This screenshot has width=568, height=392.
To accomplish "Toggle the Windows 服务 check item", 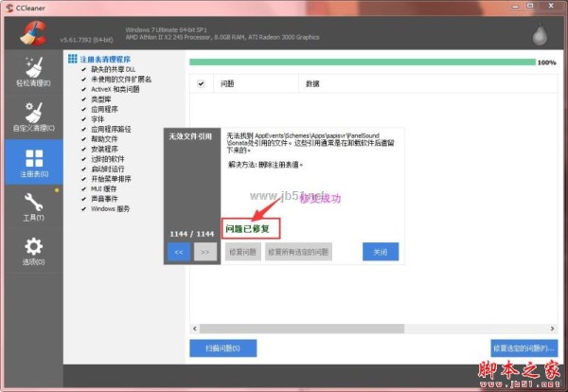I will click(x=83, y=208).
